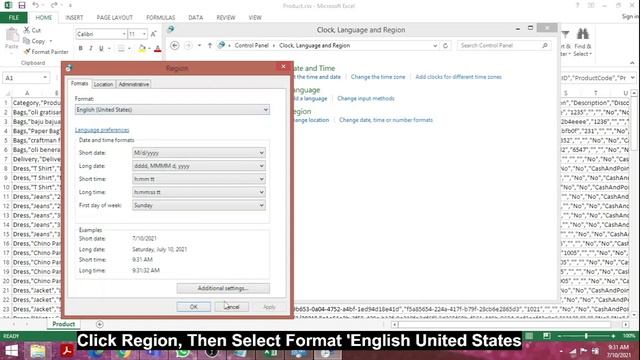
Task: Open the font size 11 dropdown in Excel
Action: click(144, 34)
